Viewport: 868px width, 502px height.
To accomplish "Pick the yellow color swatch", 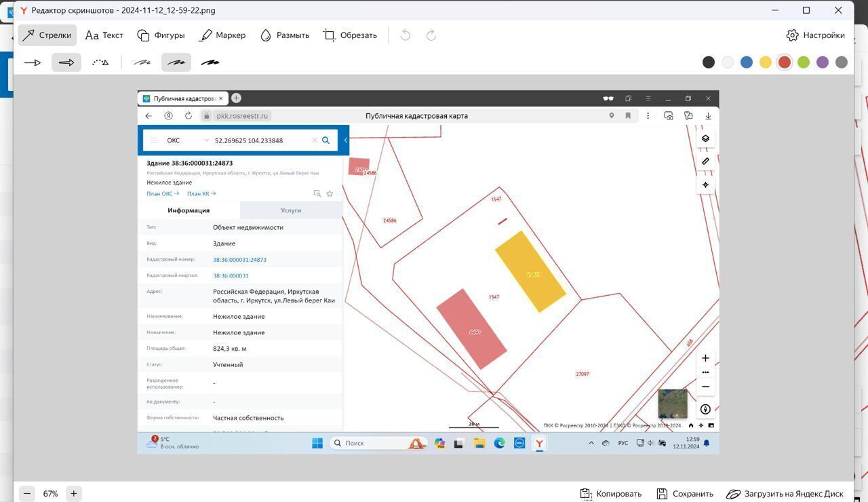I will click(766, 62).
